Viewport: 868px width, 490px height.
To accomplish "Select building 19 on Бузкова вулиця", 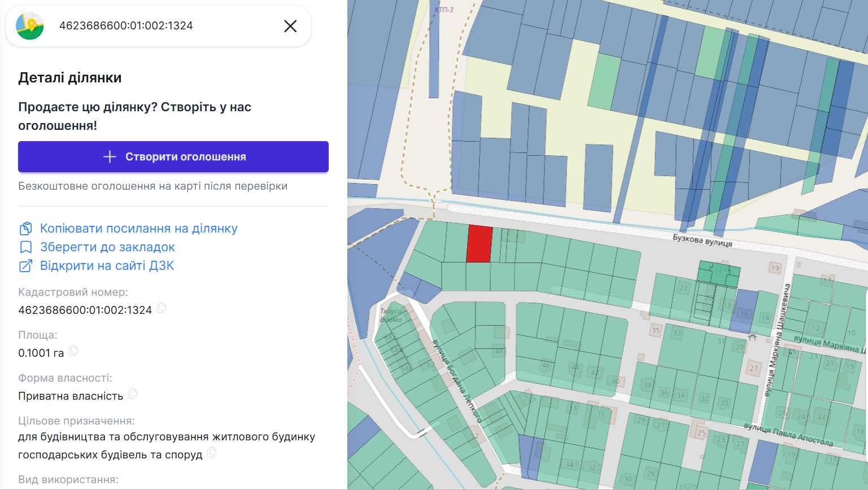I will pyautogui.click(x=775, y=268).
